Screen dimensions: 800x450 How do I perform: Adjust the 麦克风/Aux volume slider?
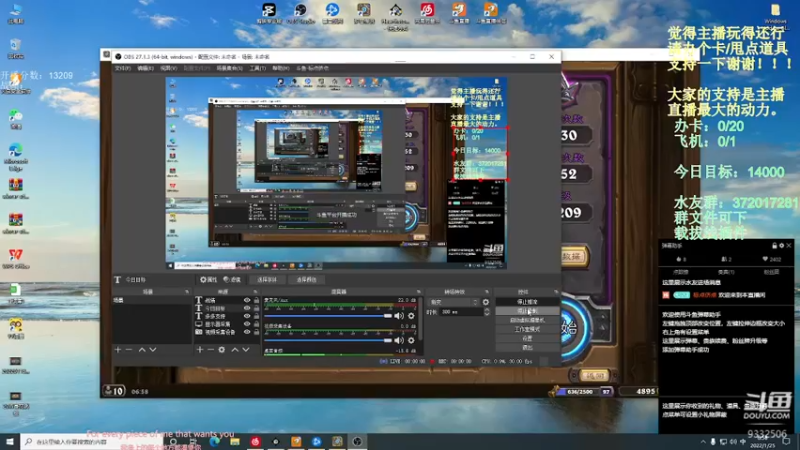click(x=328, y=316)
